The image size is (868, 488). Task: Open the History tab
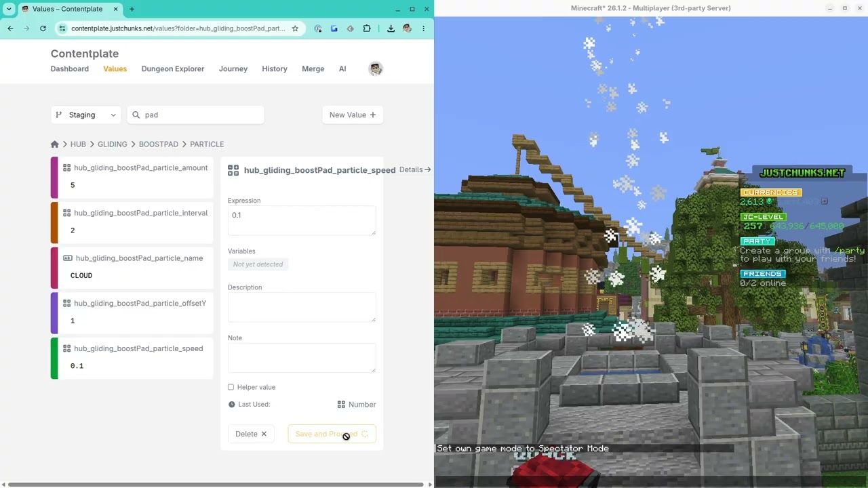275,68
